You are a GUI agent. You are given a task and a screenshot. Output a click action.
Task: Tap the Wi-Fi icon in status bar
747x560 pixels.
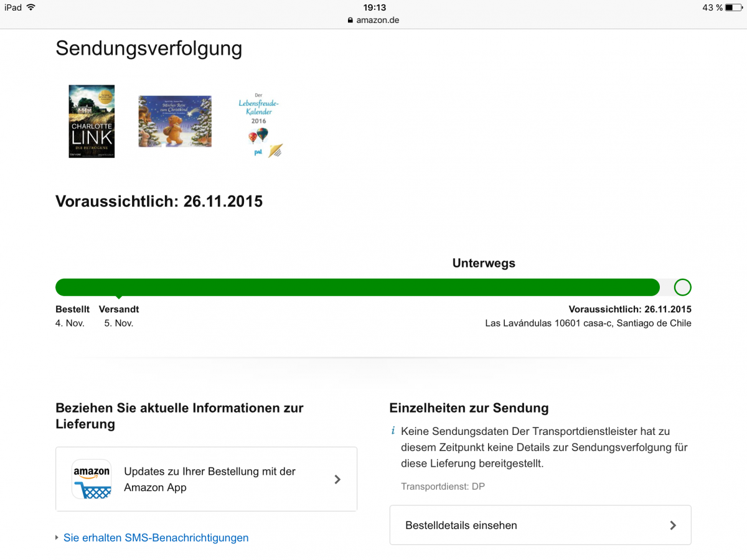[31, 7]
